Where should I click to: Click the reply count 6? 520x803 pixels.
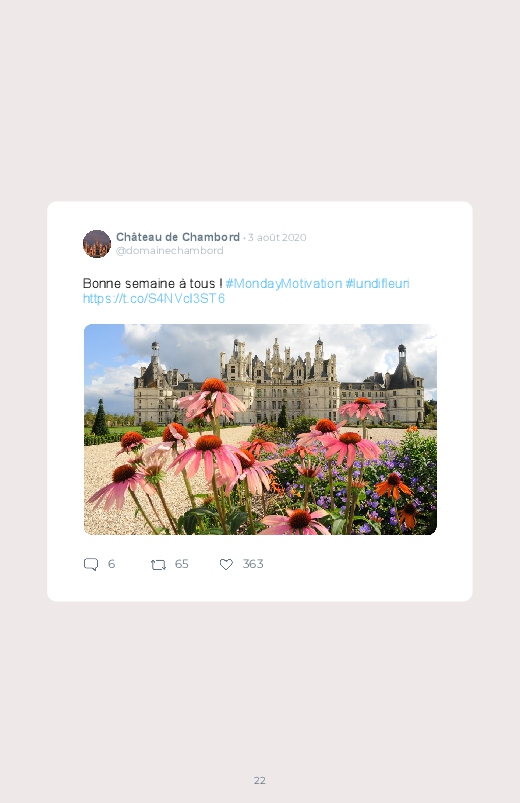(111, 564)
